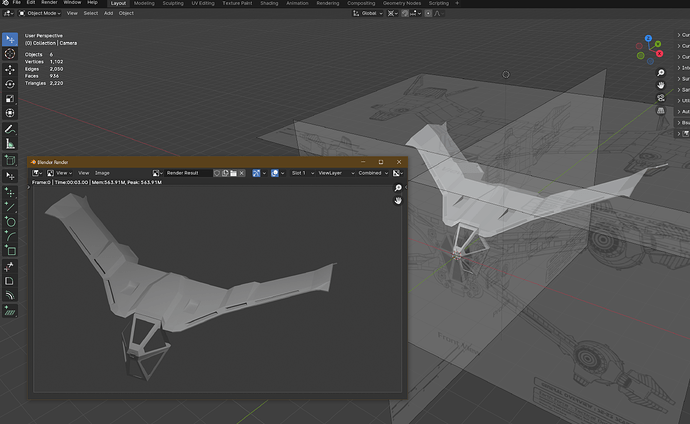Click the red X axis on the gizmo
The height and width of the screenshot is (424, 690).
pos(659,54)
